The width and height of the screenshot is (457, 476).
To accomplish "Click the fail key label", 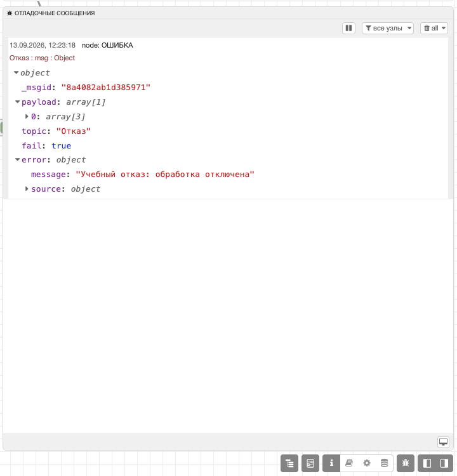I will 32,146.
